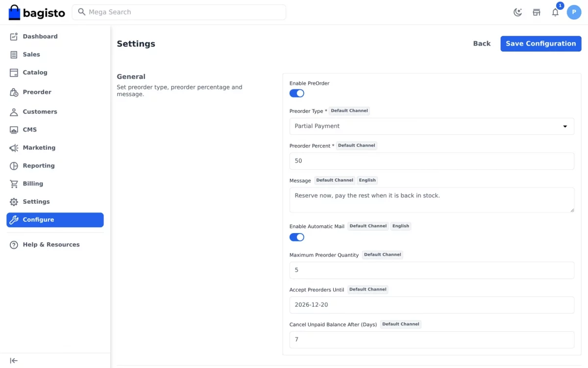
Task: Go Back from Settings
Action: point(482,44)
